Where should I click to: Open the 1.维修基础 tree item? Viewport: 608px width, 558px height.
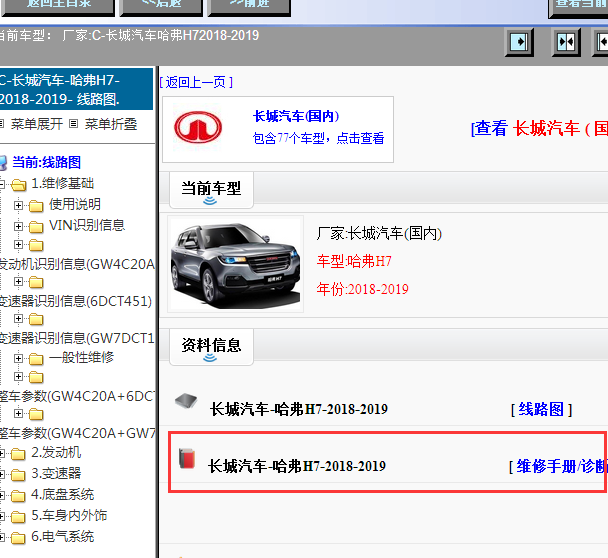click(62, 183)
